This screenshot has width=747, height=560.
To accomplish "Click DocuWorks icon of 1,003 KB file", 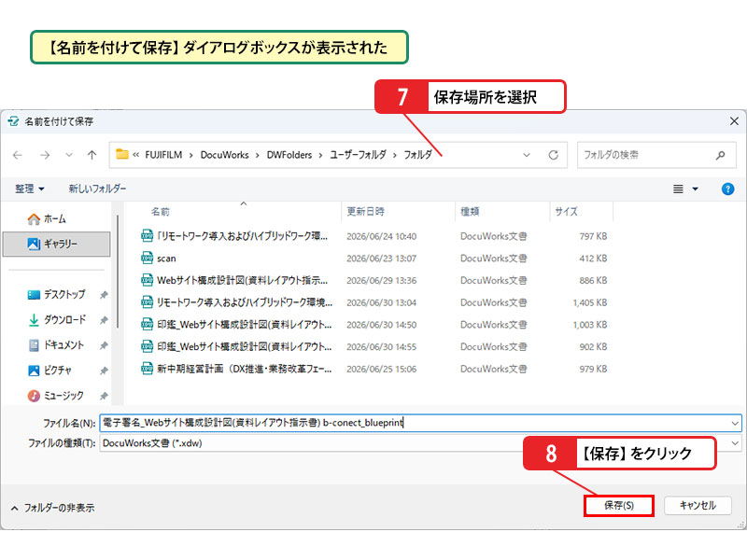I will coord(147,324).
